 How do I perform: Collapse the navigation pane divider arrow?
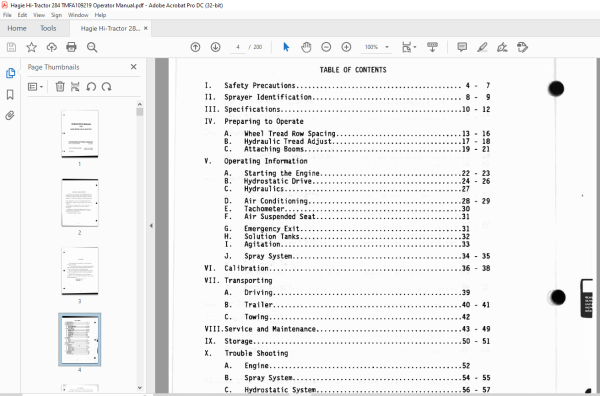(151, 226)
